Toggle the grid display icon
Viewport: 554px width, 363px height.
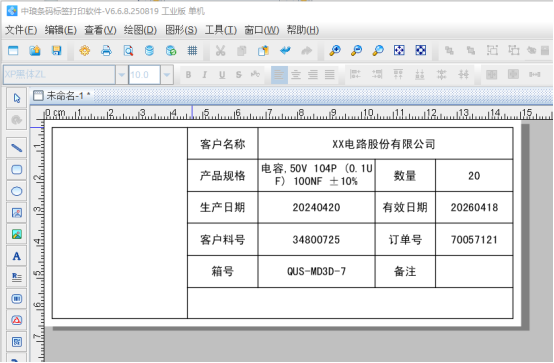click(192, 51)
